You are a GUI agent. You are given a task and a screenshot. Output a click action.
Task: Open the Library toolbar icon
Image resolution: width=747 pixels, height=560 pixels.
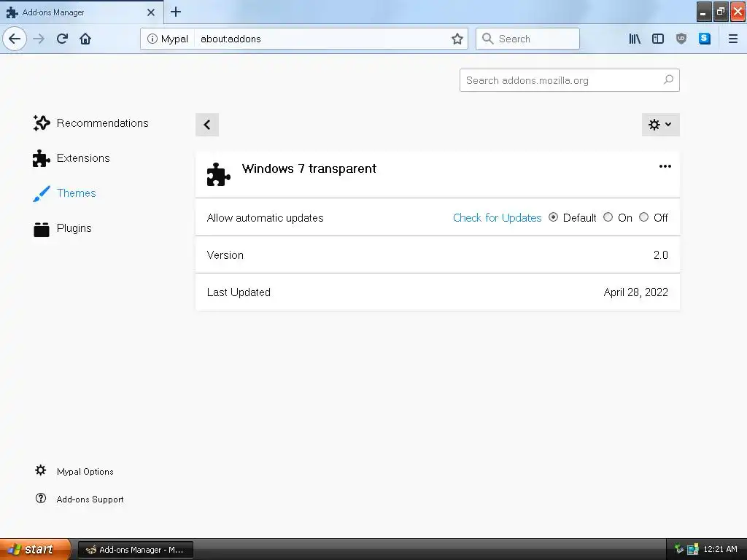pyautogui.click(x=635, y=39)
